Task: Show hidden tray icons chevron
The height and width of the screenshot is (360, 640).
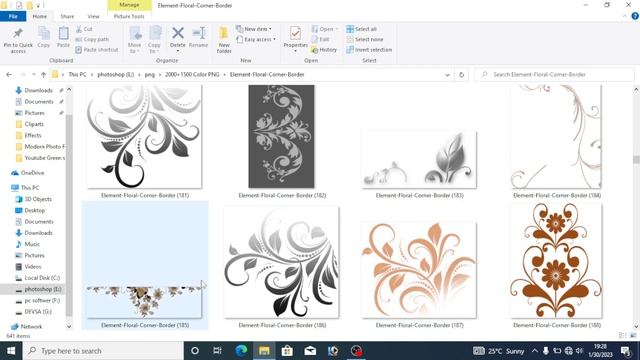Action: tap(535, 351)
